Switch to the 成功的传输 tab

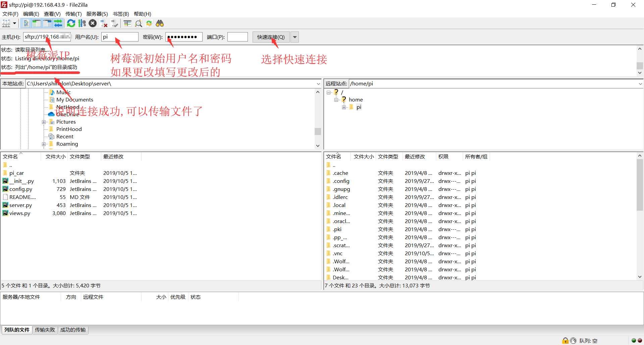(x=73, y=330)
